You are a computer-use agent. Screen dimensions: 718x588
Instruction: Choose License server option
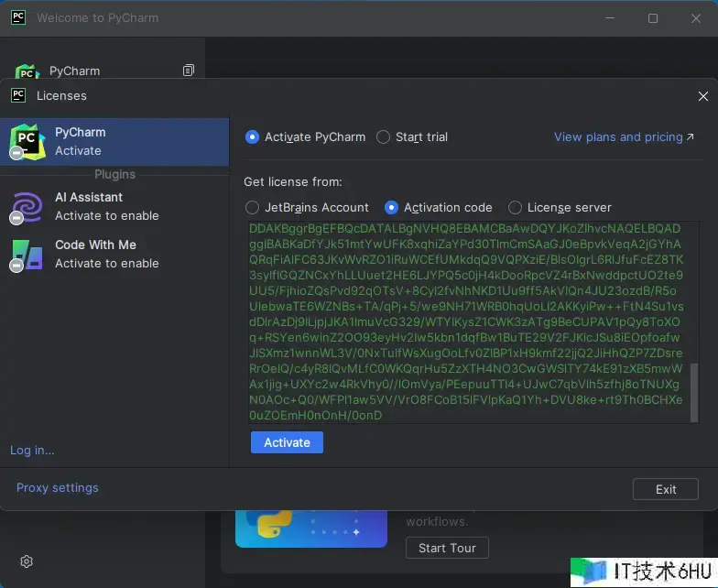(x=516, y=208)
